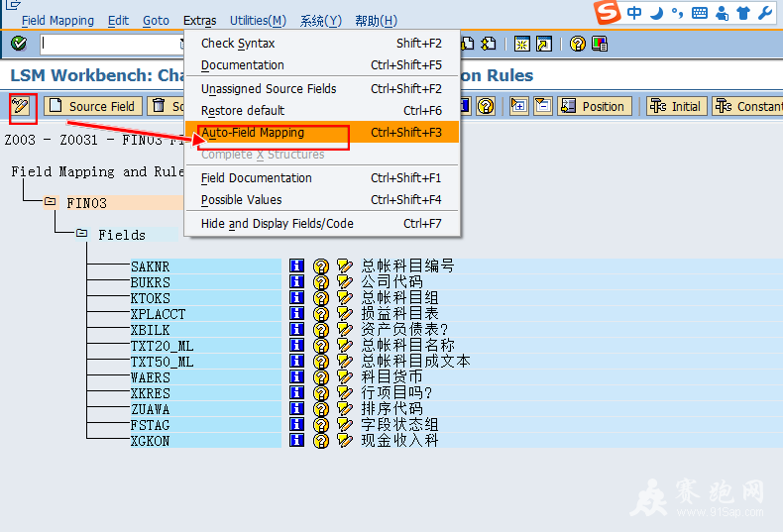Open the Sogou soft keyboard icon

point(700,13)
